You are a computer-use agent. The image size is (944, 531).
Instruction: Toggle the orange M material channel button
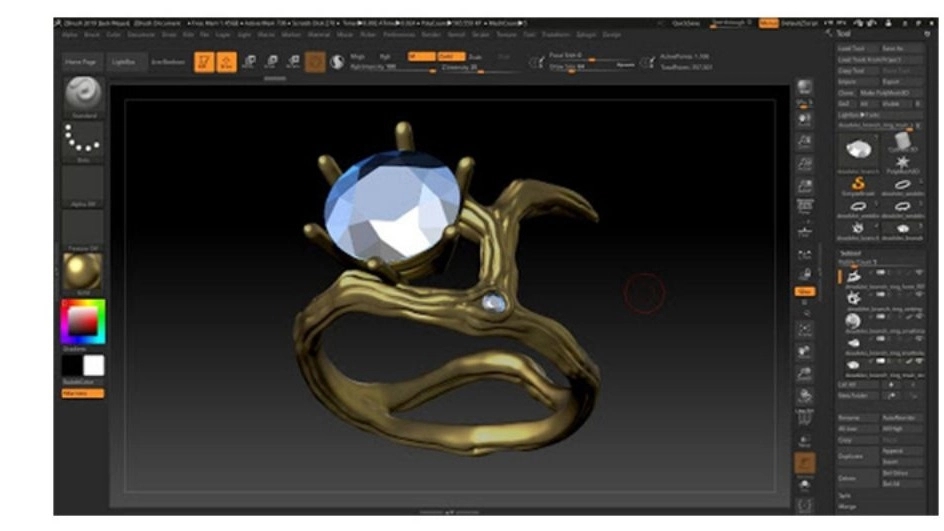coord(421,56)
